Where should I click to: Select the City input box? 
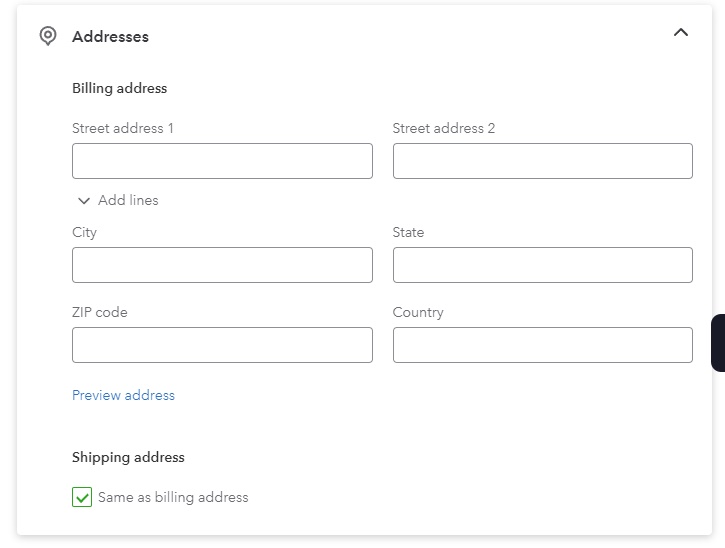[x=222, y=265]
